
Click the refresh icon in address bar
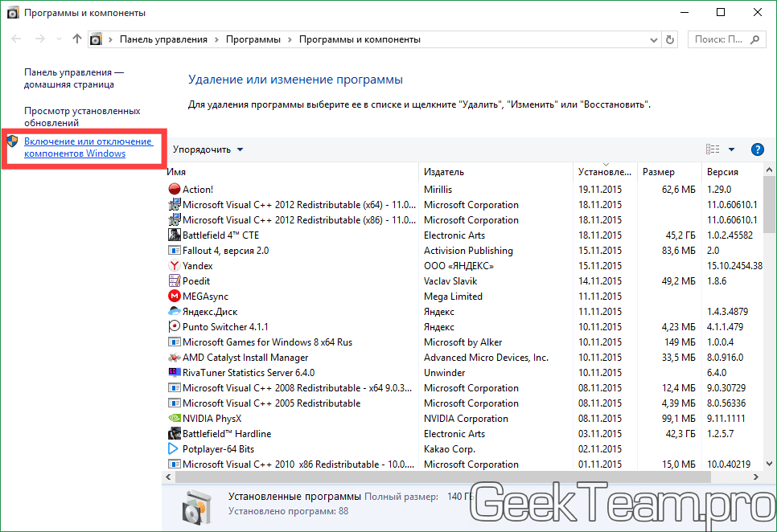pos(670,39)
